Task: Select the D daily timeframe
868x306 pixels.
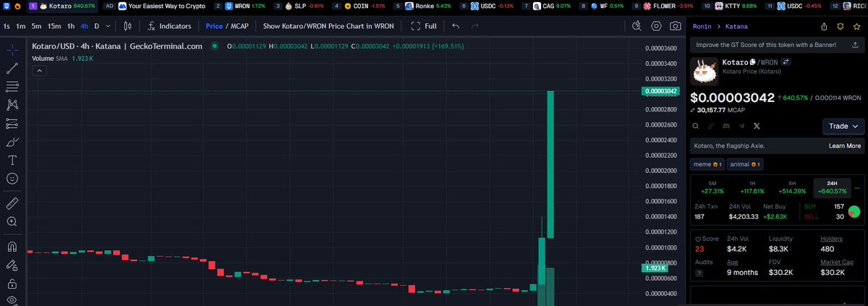Action: [x=97, y=26]
